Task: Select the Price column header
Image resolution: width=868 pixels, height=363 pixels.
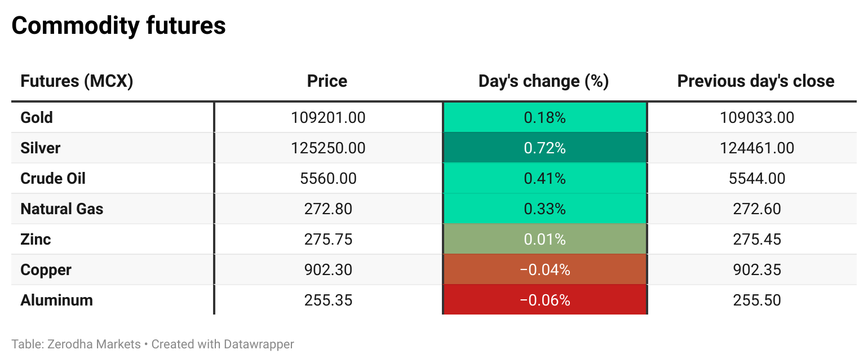Action: (327, 81)
